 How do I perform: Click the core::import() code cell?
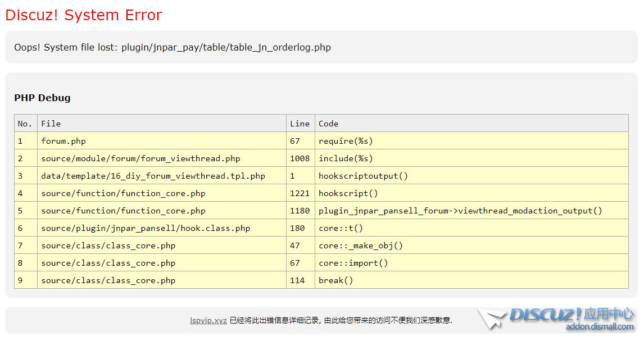point(353,263)
